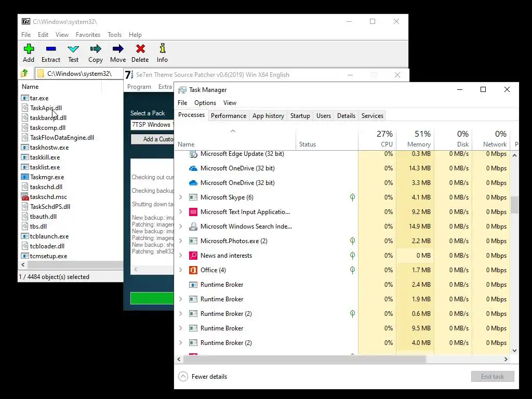Screen dimensions: 532x399
Task: Select TaskFlowDataEngine.dll in the 7-Zip list
Action: tap(62, 137)
